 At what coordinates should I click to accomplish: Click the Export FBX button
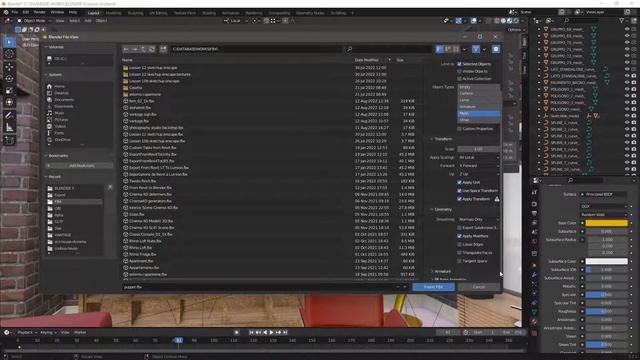[x=433, y=287]
